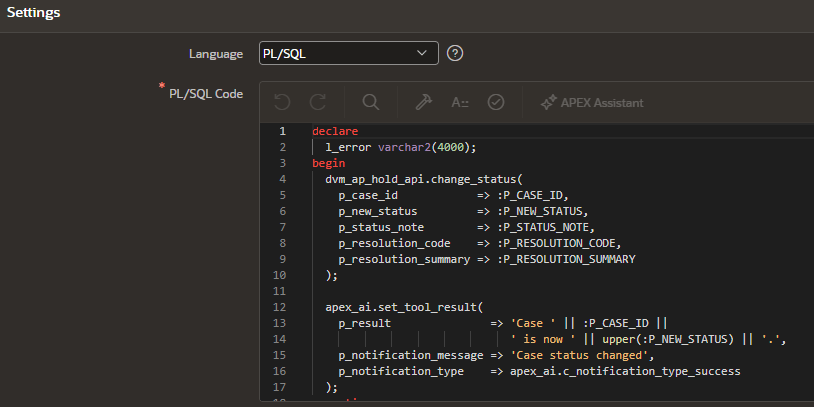Open the autocomplete settings icon

click(x=460, y=103)
